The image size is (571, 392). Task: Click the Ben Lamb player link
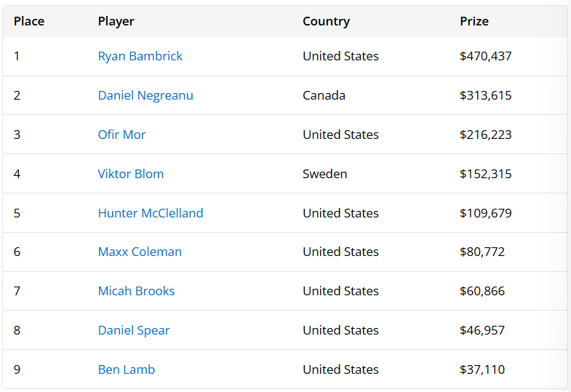[127, 369]
